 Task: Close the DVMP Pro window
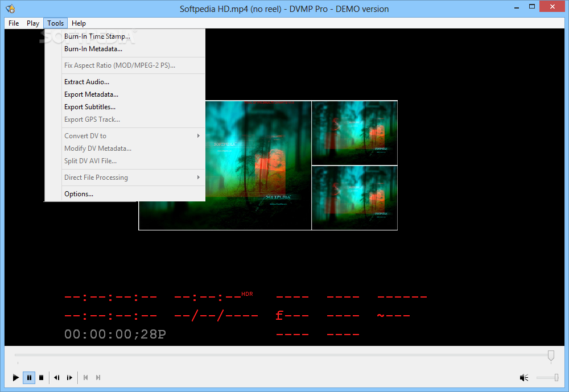click(x=552, y=6)
